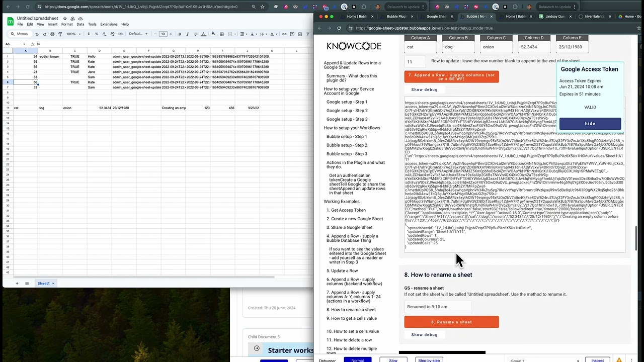Click '5. Update a Row' sidebar link
The image size is (644, 362).
pos(342,270)
